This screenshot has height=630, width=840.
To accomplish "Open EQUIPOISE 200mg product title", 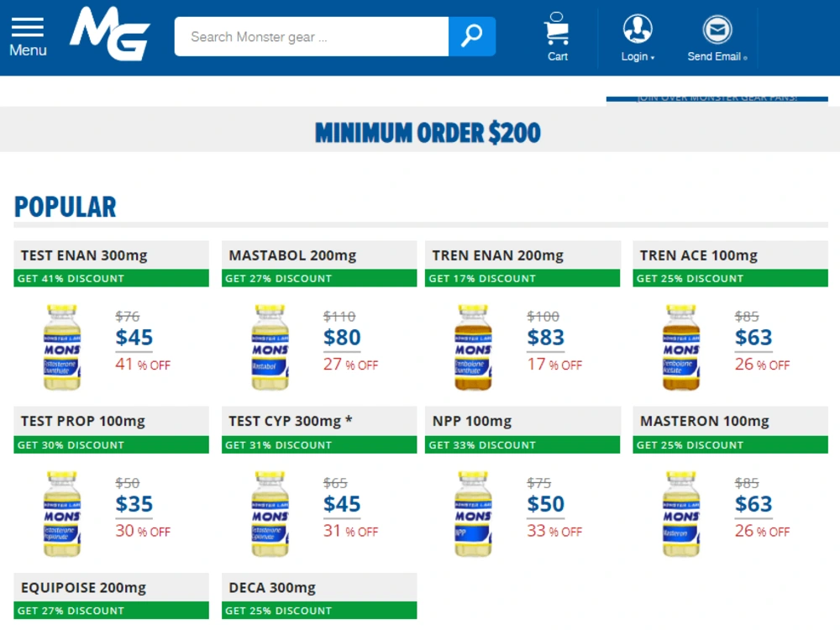I will click(x=83, y=588).
